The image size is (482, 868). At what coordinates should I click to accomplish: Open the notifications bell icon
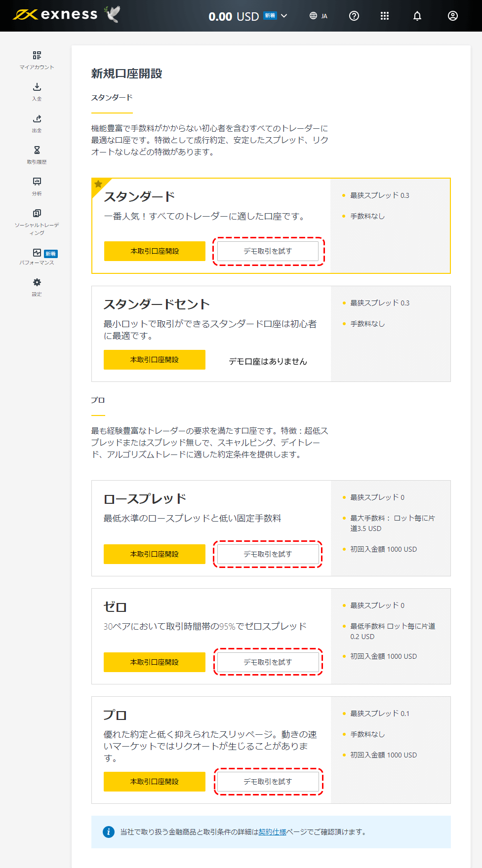[417, 16]
